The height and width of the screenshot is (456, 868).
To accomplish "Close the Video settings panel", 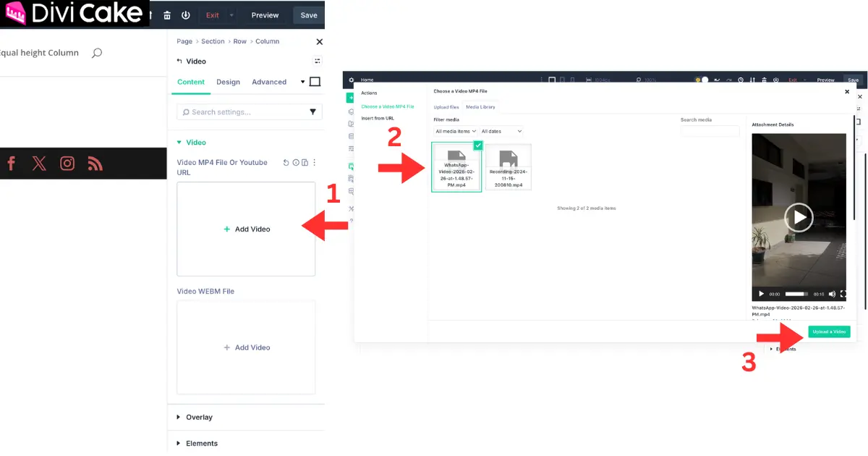I will point(319,42).
